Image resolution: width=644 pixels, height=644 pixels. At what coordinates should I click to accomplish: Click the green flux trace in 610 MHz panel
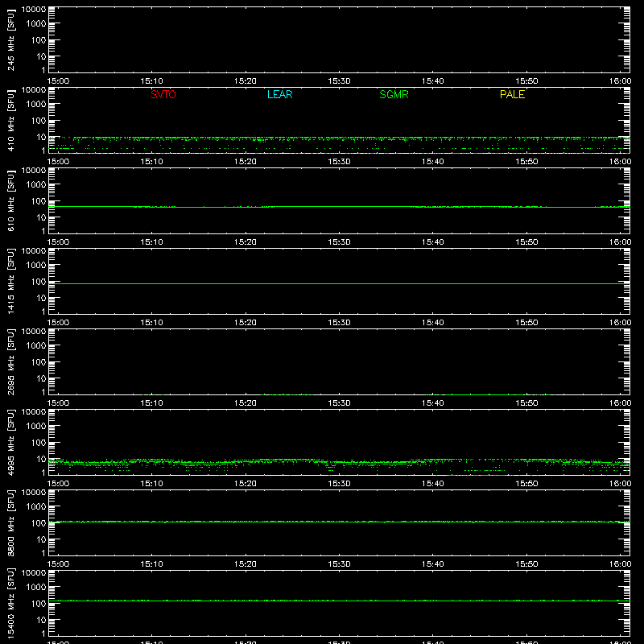tap(339, 207)
